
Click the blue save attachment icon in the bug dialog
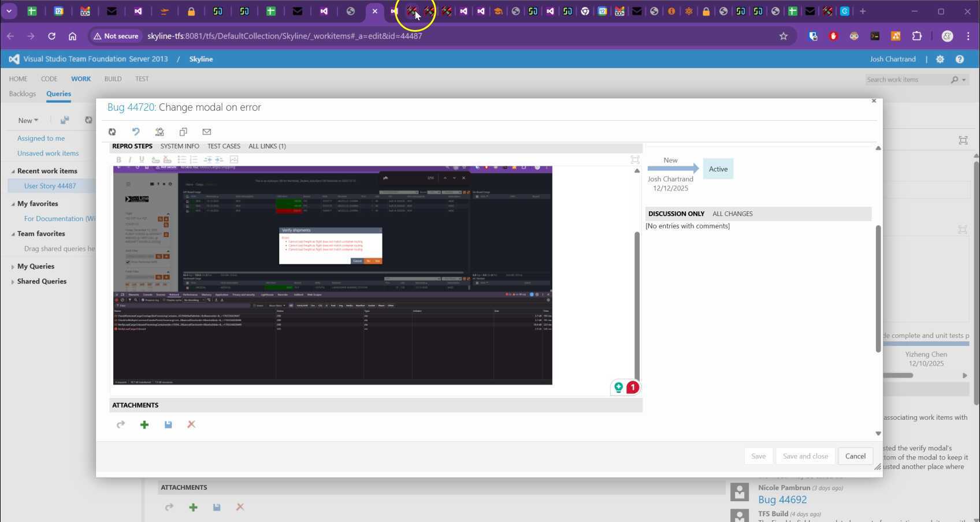(168, 425)
